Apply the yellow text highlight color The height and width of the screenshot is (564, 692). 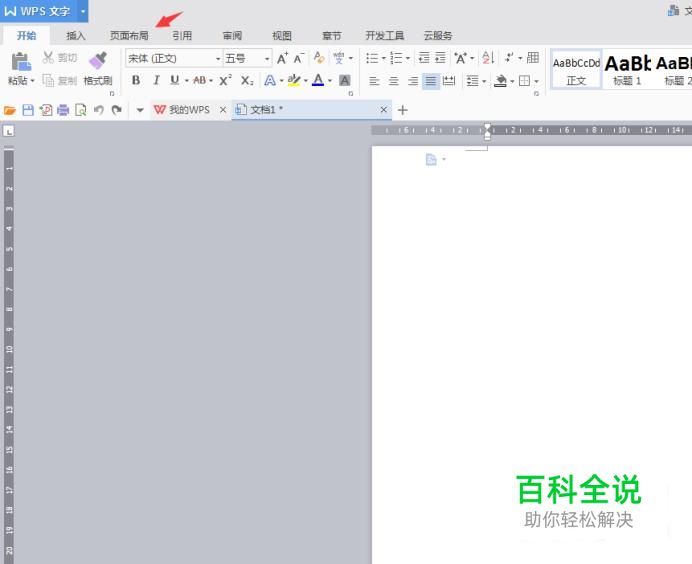tap(294, 80)
